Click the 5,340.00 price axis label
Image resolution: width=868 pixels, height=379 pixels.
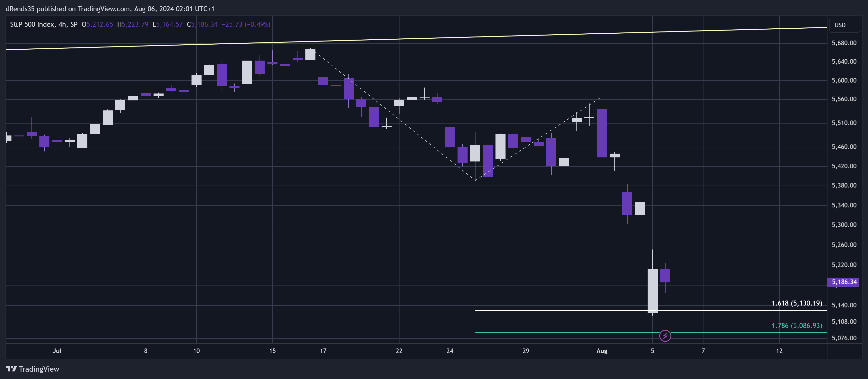click(x=844, y=205)
